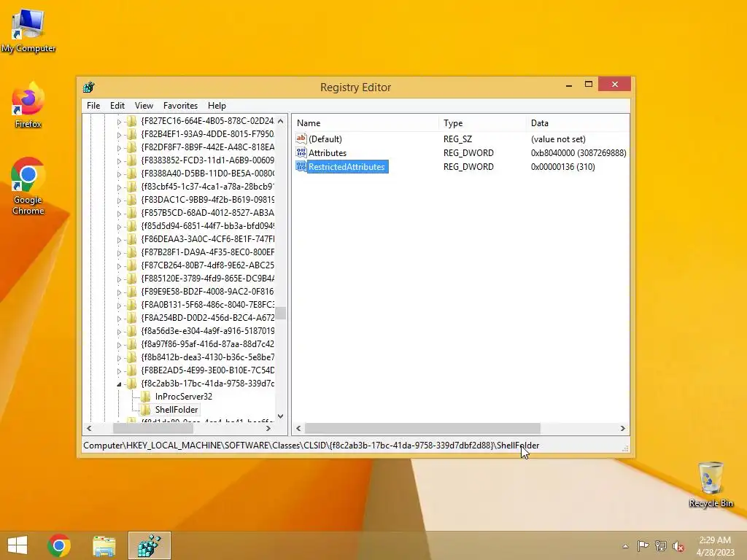Select the {f8a97f86-95af tree key
This screenshot has height=560, width=747.
click(x=207, y=344)
